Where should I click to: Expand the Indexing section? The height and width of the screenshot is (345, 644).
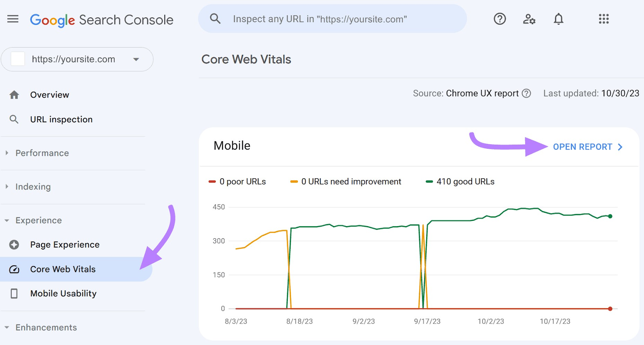pos(33,187)
